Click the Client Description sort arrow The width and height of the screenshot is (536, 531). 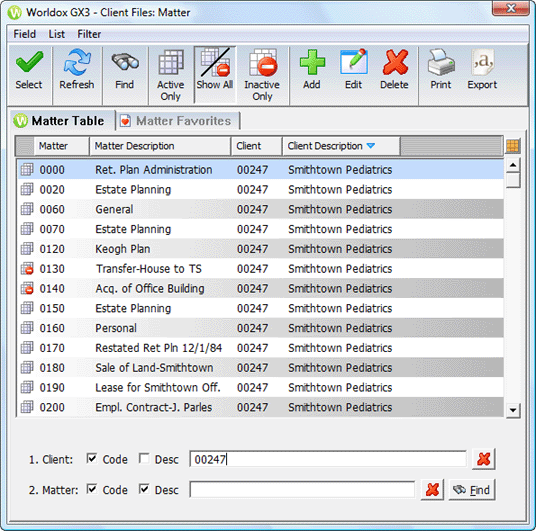(371, 146)
